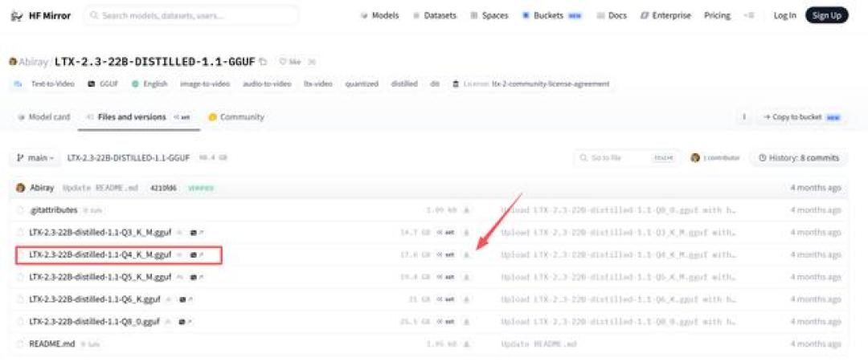The width and height of the screenshot is (868, 362).
Task: Open GGUF viewer icon for Q3_K_M file
Action: point(197,232)
